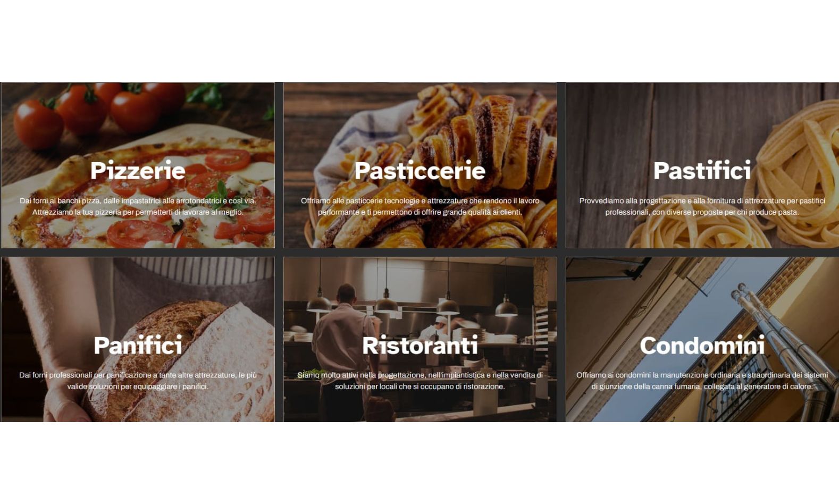Open the Ristoranti category heading
This screenshot has width=839, height=504.
click(x=420, y=345)
